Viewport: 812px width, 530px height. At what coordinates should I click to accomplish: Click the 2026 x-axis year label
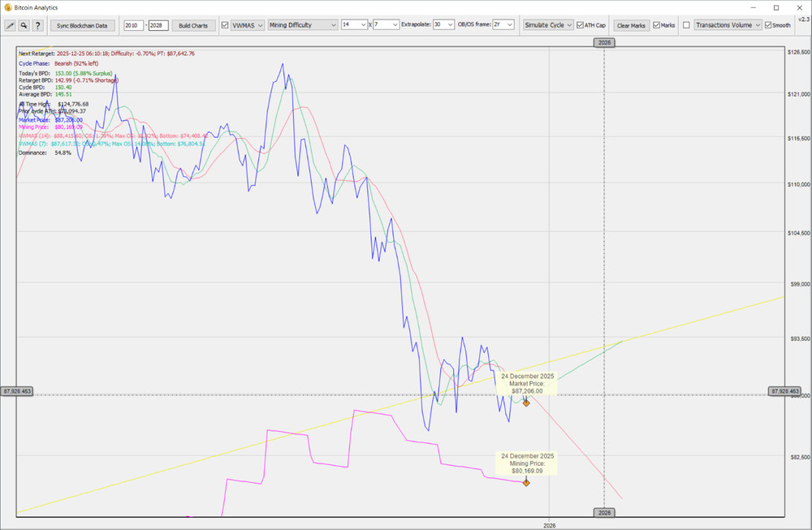[550, 525]
